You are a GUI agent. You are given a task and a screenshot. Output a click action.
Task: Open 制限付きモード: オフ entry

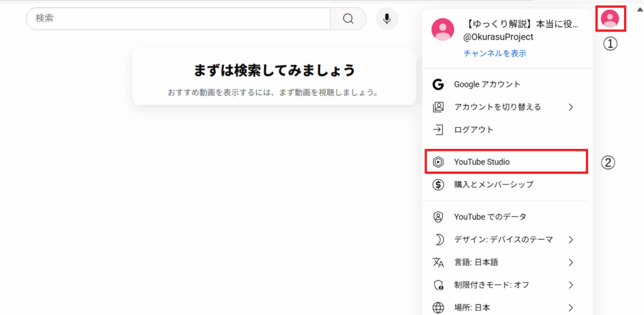tap(508, 285)
